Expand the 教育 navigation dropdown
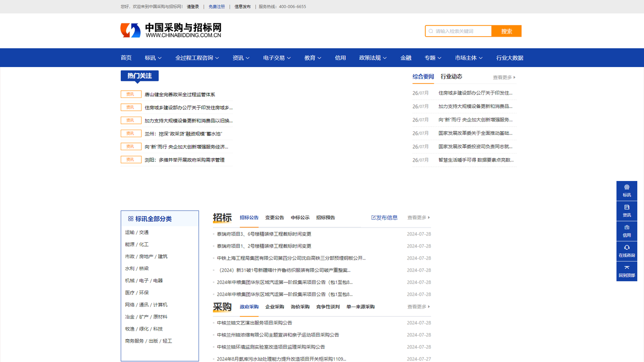644x362 pixels. 313,58
